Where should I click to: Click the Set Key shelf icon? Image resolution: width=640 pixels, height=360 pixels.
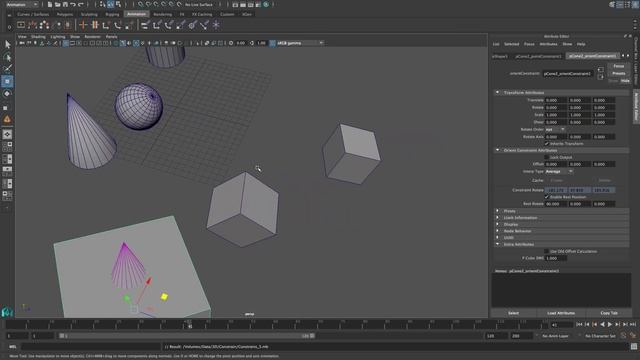click(83, 25)
